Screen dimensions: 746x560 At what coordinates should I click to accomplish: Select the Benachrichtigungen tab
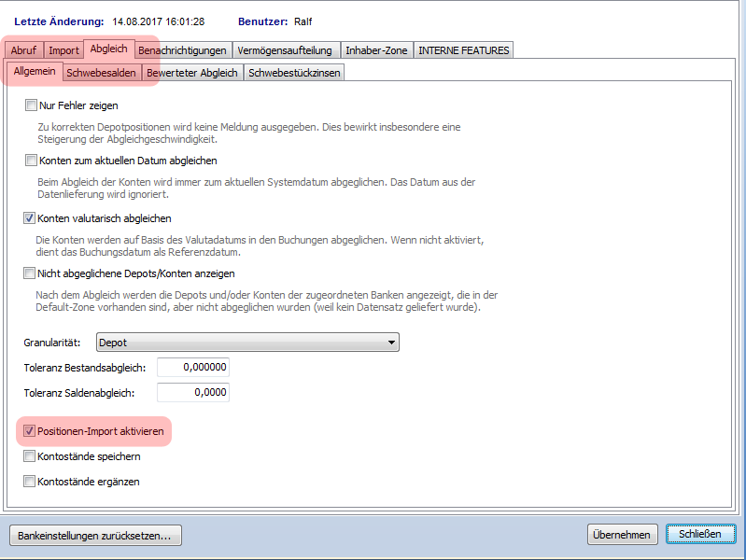tap(182, 50)
